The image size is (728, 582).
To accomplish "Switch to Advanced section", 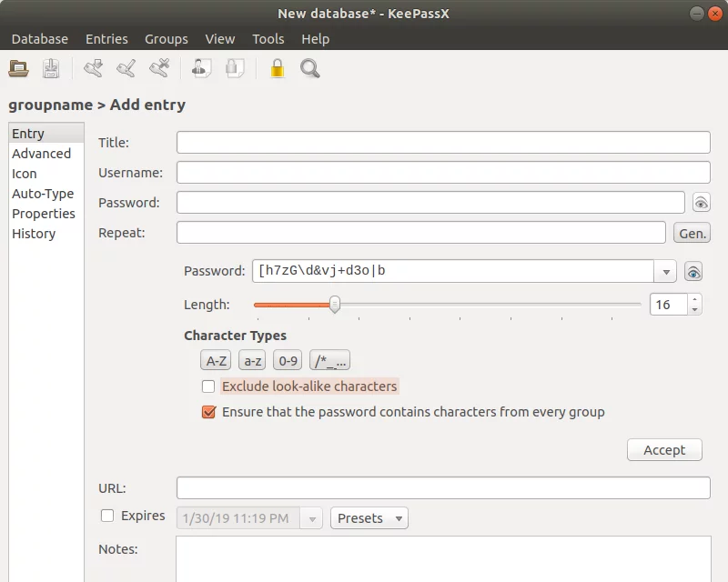I will click(46, 154).
